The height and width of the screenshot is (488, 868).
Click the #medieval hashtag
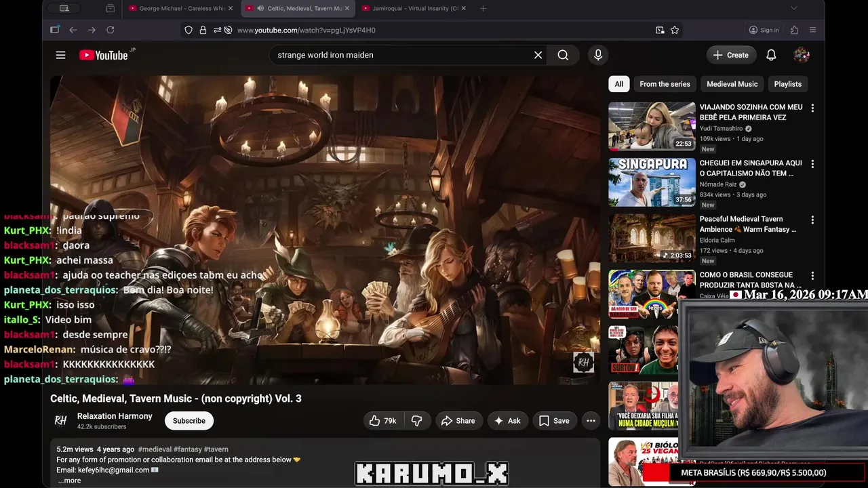[x=155, y=449]
